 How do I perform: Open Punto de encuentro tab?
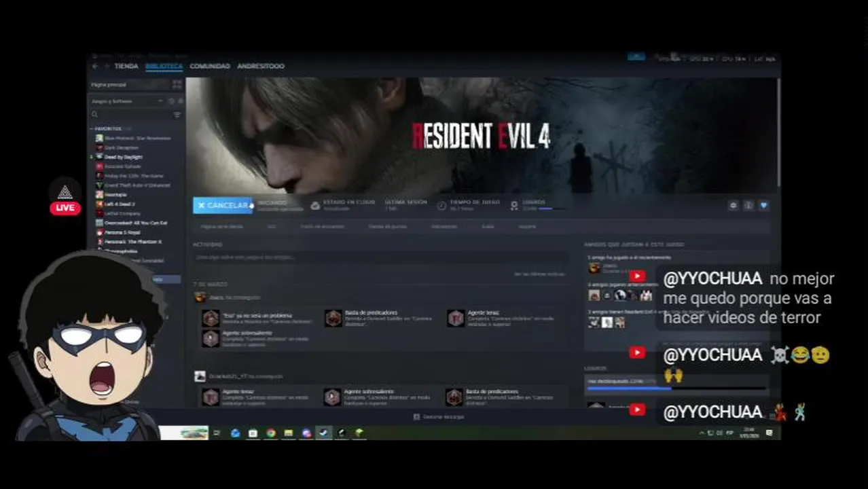click(322, 226)
